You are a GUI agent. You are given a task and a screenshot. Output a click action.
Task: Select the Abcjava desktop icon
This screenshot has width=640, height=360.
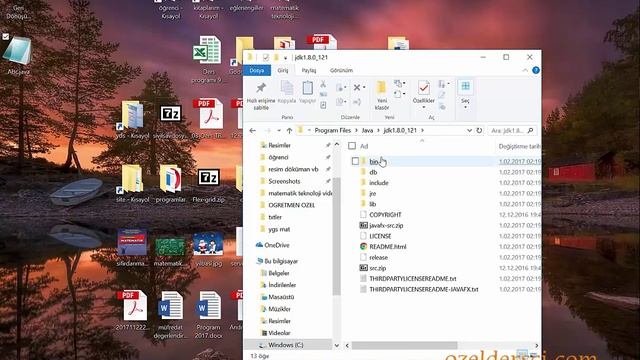coord(18,55)
